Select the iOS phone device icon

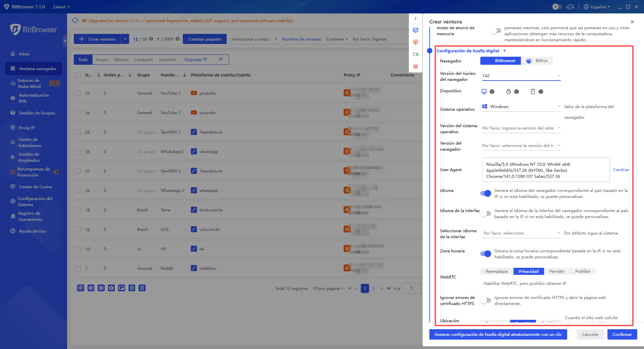[533, 91]
